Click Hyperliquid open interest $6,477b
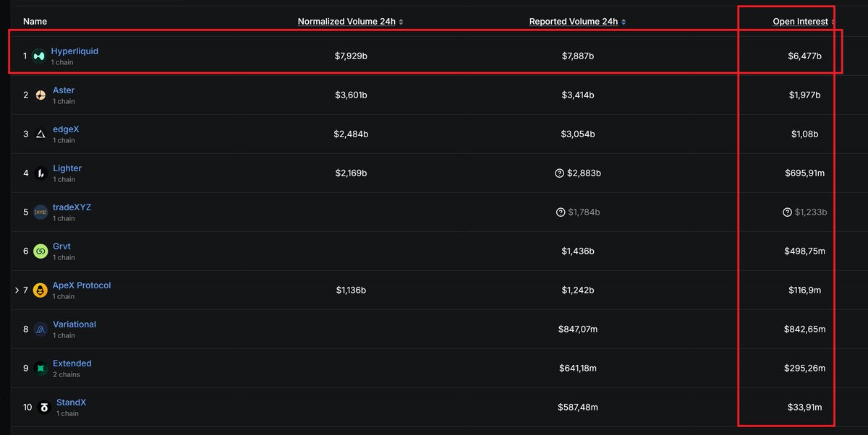868x435 pixels. pyautogui.click(x=804, y=56)
